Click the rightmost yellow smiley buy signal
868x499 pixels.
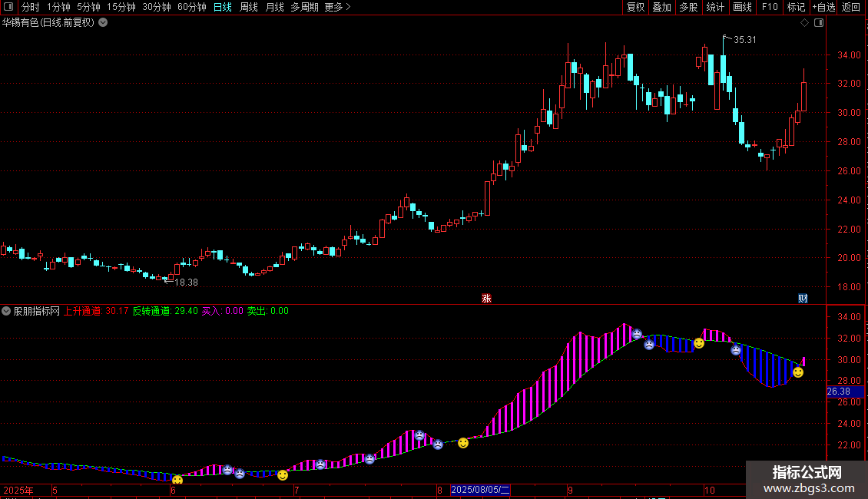click(x=797, y=372)
